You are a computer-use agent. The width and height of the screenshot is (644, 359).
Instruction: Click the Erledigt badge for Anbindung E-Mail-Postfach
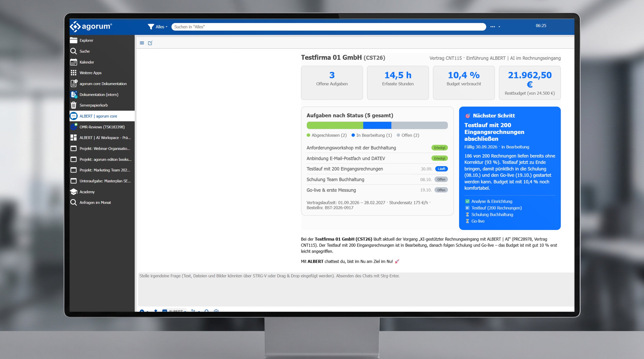439,158
